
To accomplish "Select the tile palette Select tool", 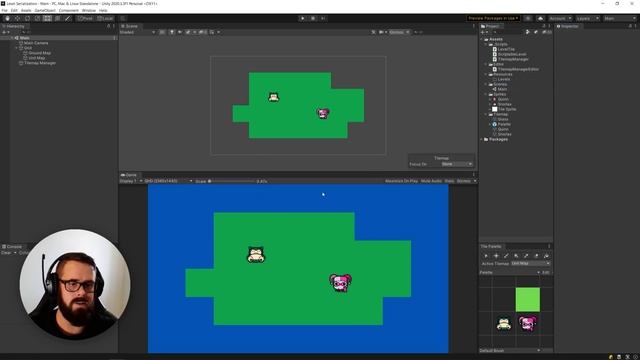I will coord(486,256).
